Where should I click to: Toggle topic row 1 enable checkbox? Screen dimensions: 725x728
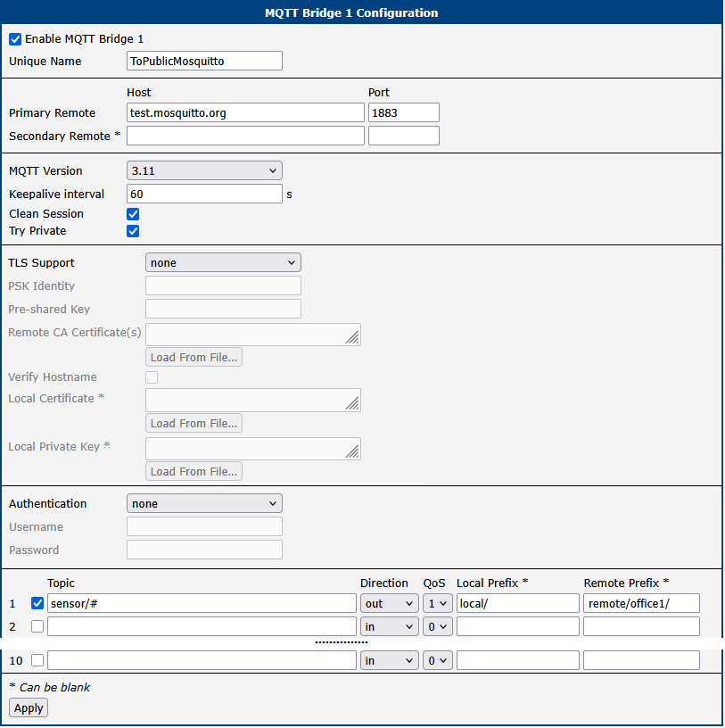[37, 603]
